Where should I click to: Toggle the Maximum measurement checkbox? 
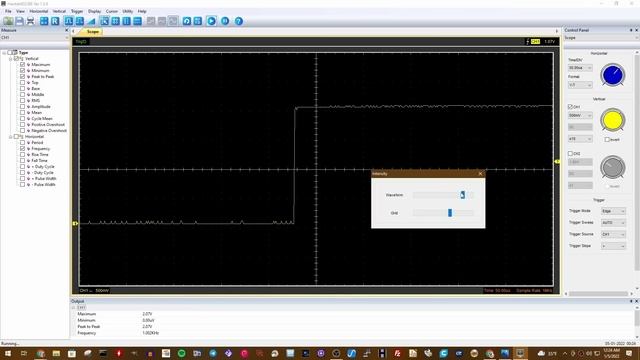click(x=22, y=64)
